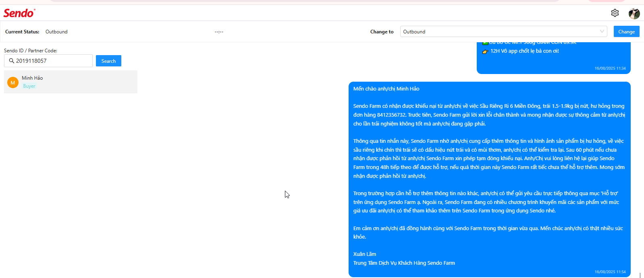Open the user profile avatar
Viewport: 644px width, 278px height.
point(634,13)
